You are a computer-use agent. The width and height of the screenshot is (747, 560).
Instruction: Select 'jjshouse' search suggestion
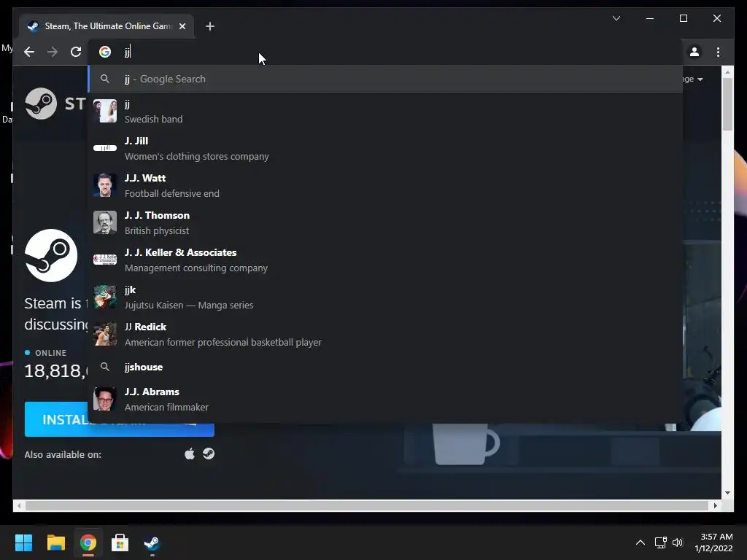(x=385, y=367)
